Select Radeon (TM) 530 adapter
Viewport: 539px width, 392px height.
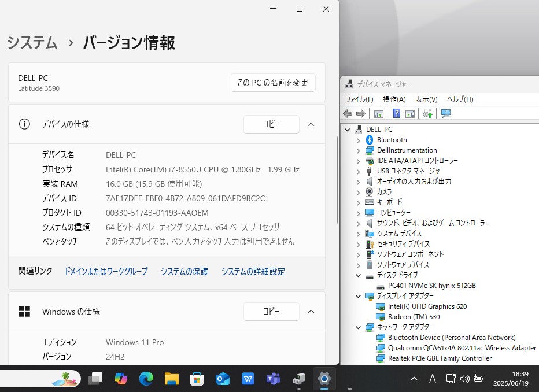click(414, 317)
